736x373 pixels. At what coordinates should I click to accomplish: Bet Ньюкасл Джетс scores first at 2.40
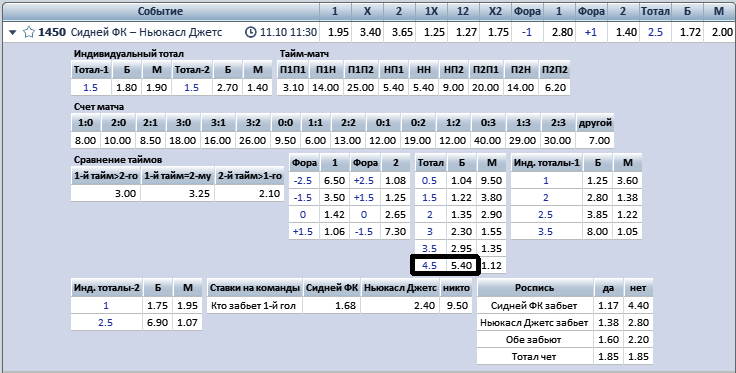click(400, 305)
